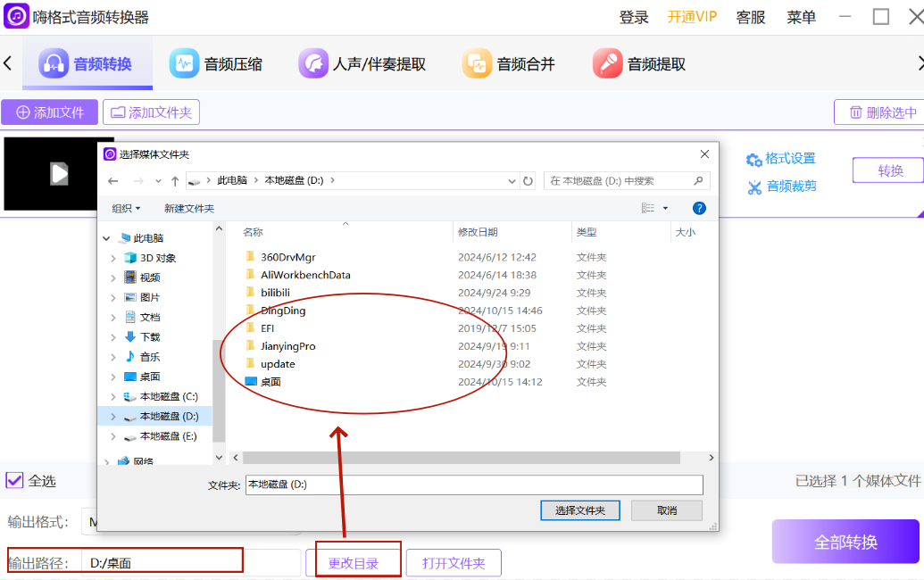Toggle the 全选 checkbox
Screen dimensions: 924x580
[14, 480]
